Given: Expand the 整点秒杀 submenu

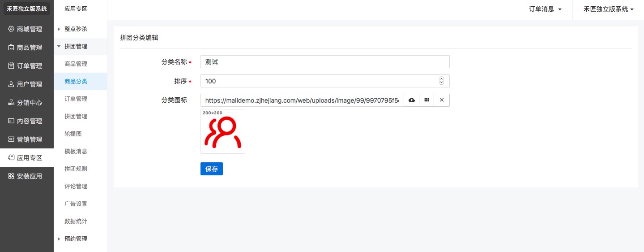Looking at the screenshot, I should [x=76, y=29].
